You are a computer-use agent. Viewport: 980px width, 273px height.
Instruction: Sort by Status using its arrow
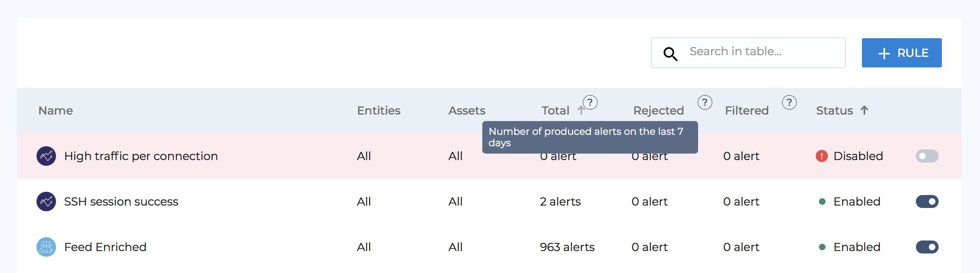pyautogui.click(x=864, y=110)
